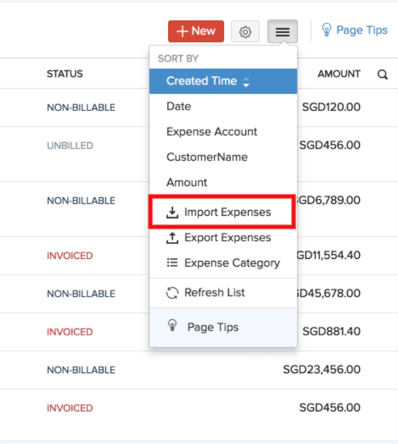Toggle sort order arrows on Created Time
Screen dimensions: 398x444
point(246,82)
